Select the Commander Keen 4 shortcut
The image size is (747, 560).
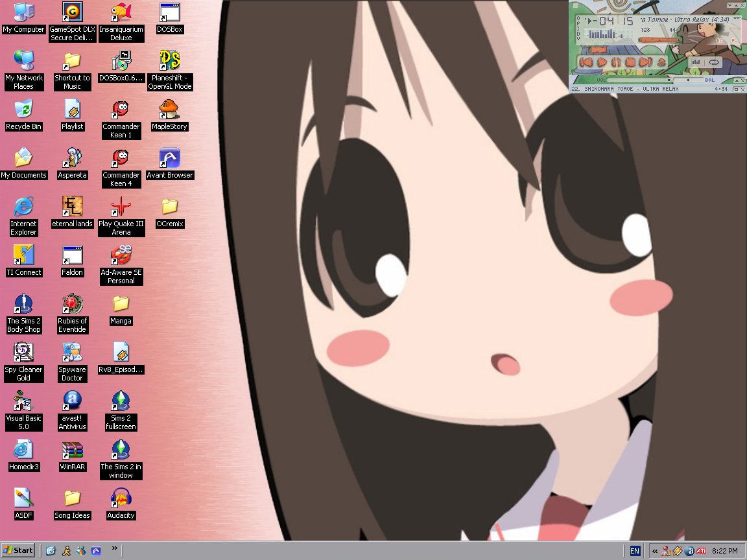(x=121, y=158)
